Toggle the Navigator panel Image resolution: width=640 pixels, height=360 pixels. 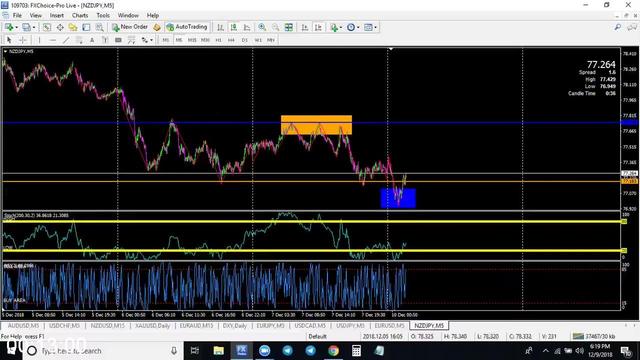[73, 27]
